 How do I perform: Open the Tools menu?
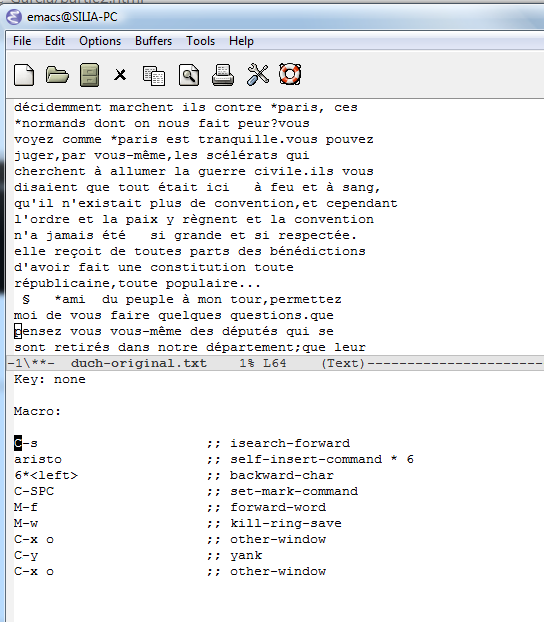pyautogui.click(x=200, y=41)
